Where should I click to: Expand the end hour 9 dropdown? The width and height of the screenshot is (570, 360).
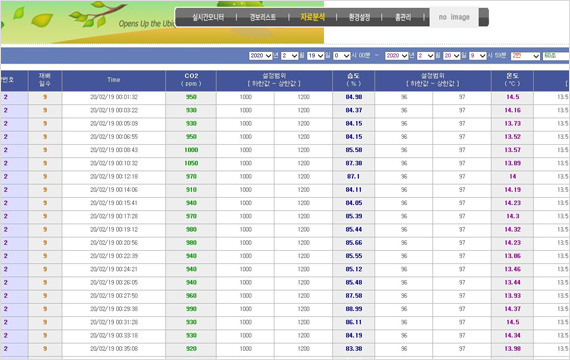pos(478,56)
